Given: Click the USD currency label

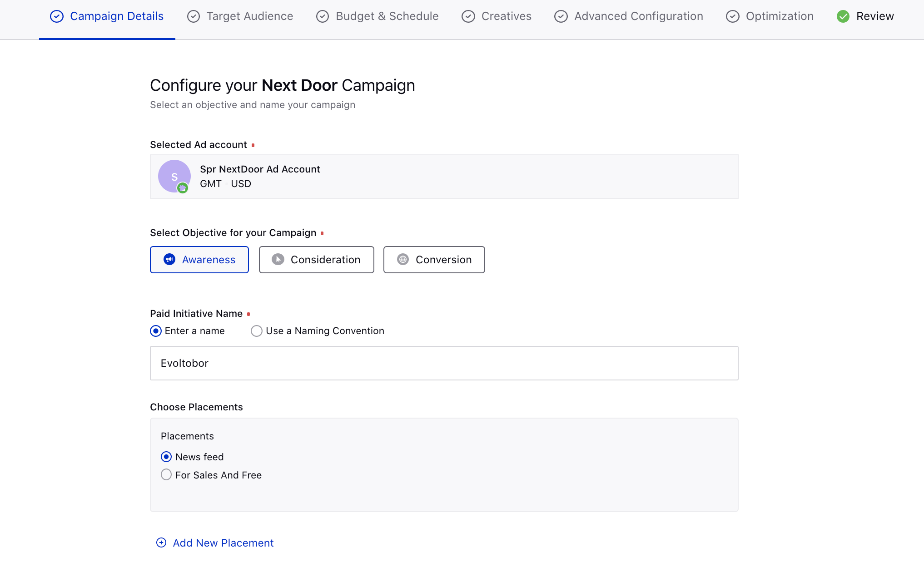Looking at the screenshot, I should click(241, 183).
